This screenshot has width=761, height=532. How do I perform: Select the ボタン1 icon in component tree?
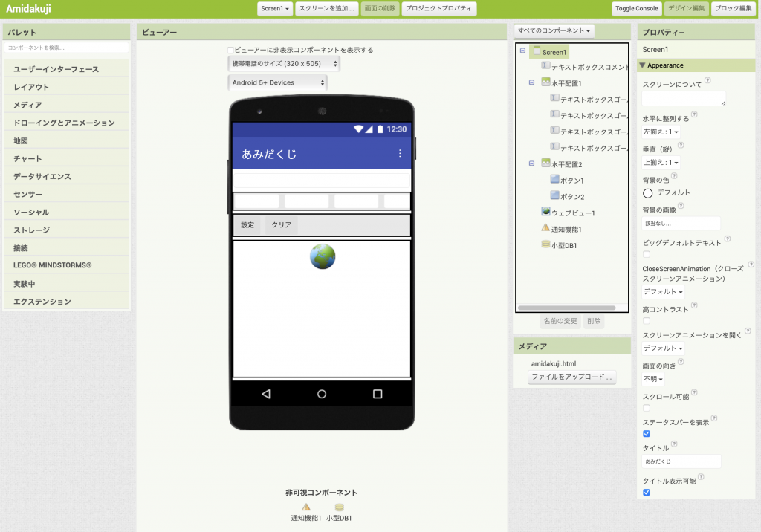(554, 180)
